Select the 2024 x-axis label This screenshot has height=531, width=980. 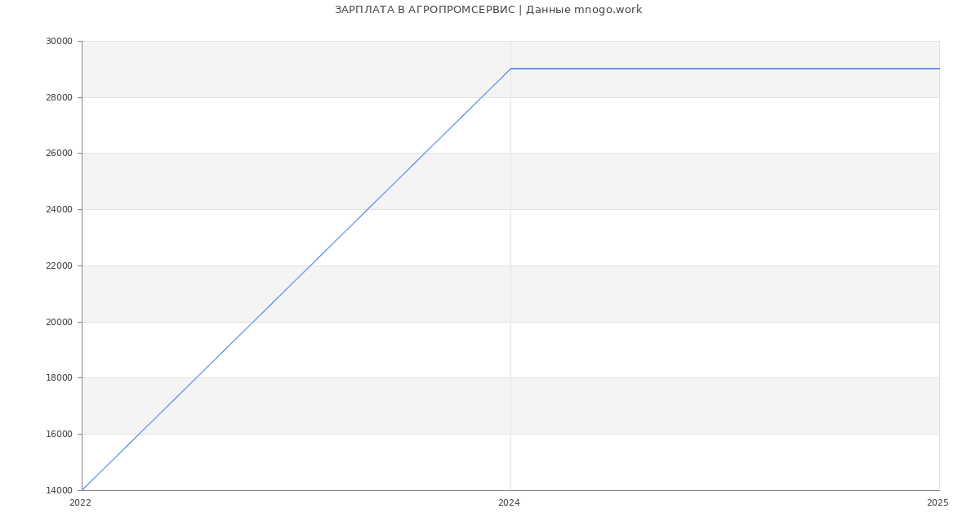tap(509, 503)
